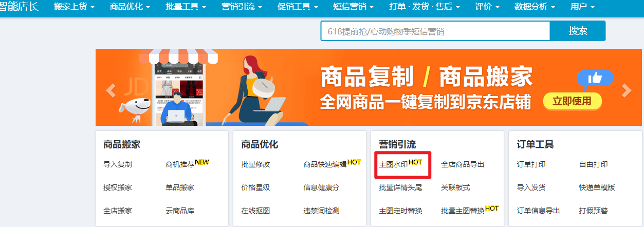Focus the search input field
The height and width of the screenshot is (227, 644).
(435, 31)
